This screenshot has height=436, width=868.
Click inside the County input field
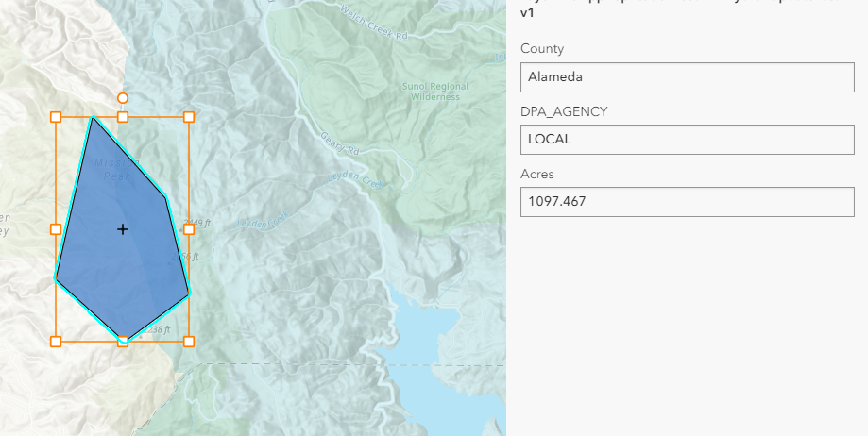click(x=687, y=77)
